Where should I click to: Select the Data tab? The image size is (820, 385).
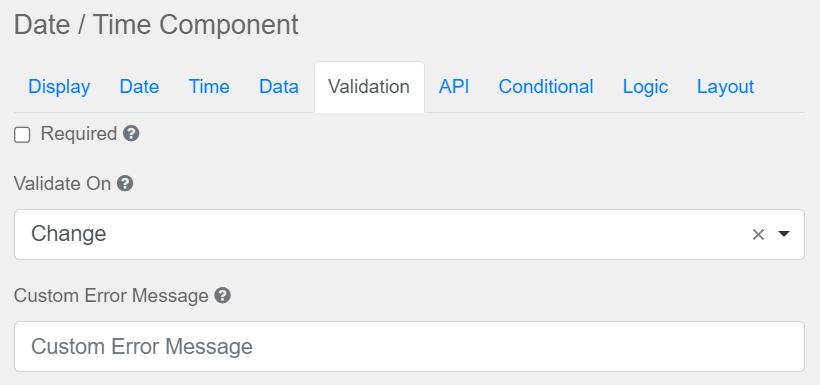(279, 87)
